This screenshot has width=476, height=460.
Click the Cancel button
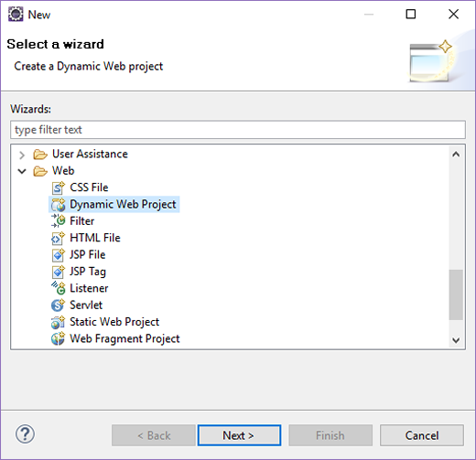click(422, 435)
